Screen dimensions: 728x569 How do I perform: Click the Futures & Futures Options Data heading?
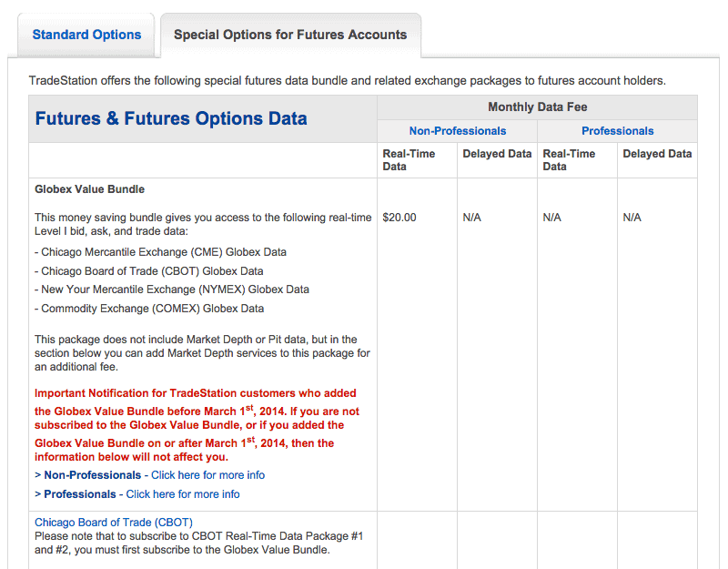pos(171,118)
